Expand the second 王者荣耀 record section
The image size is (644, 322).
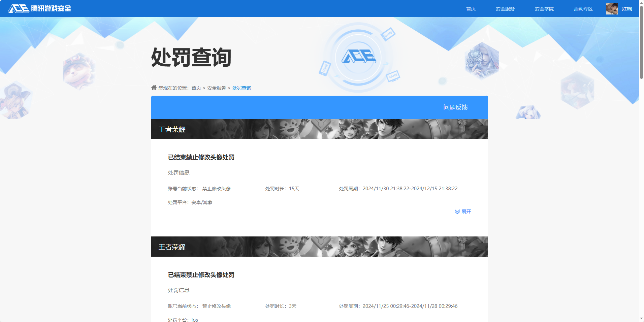[319, 247]
